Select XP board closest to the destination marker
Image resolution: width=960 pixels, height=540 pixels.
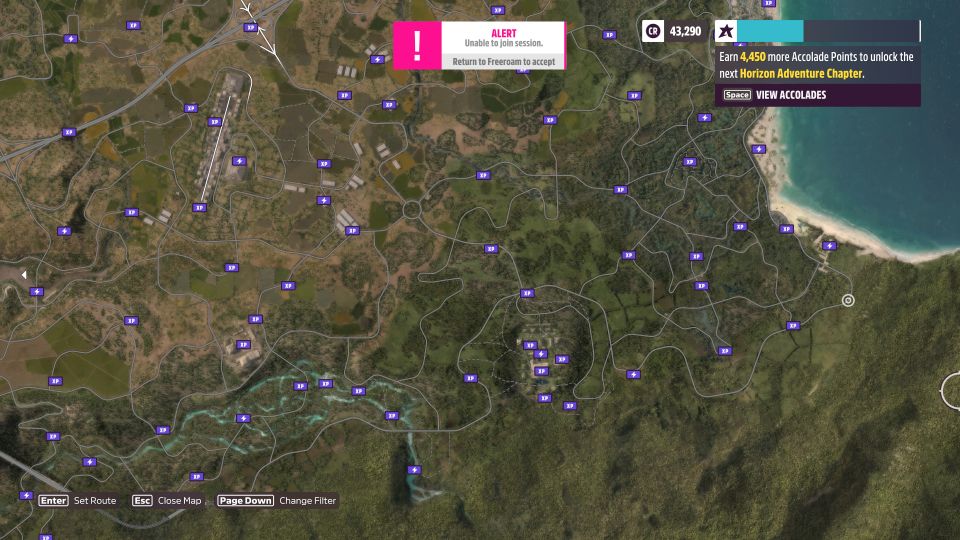point(793,326)
